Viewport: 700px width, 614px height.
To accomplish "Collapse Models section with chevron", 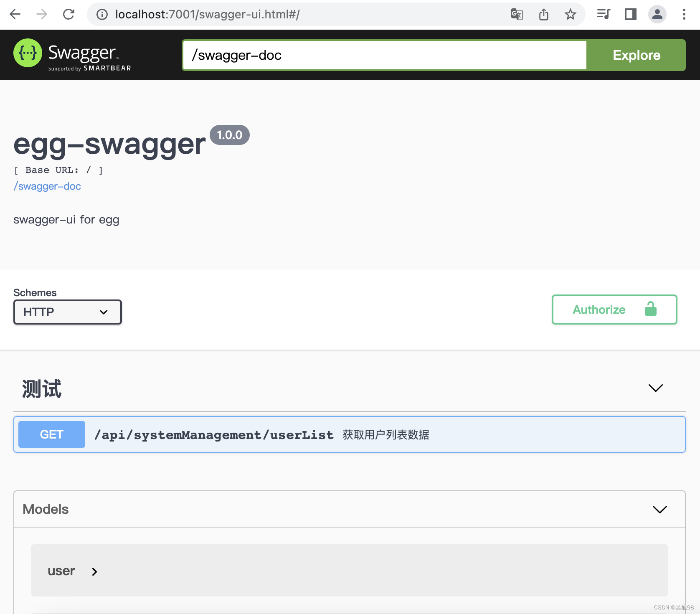I will 659,509.
